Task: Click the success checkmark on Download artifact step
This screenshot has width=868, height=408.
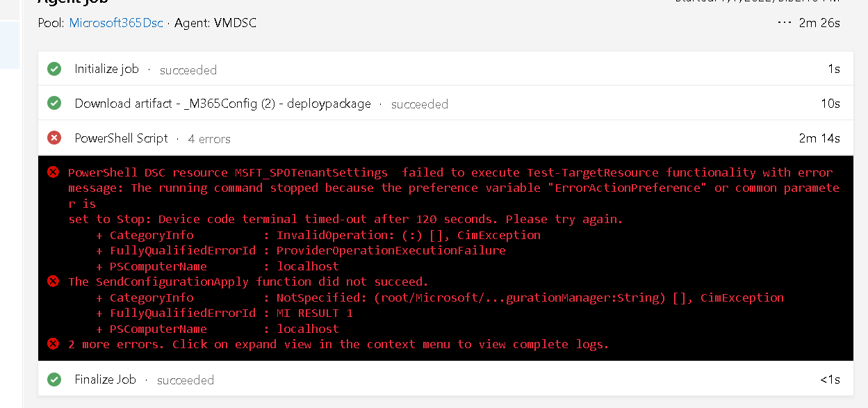Action: (x=54, y=103)
